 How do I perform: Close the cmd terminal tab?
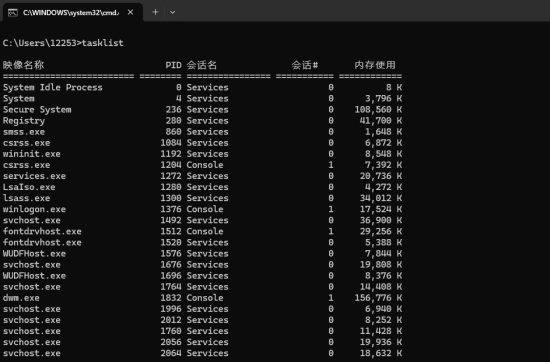(130, 13)
